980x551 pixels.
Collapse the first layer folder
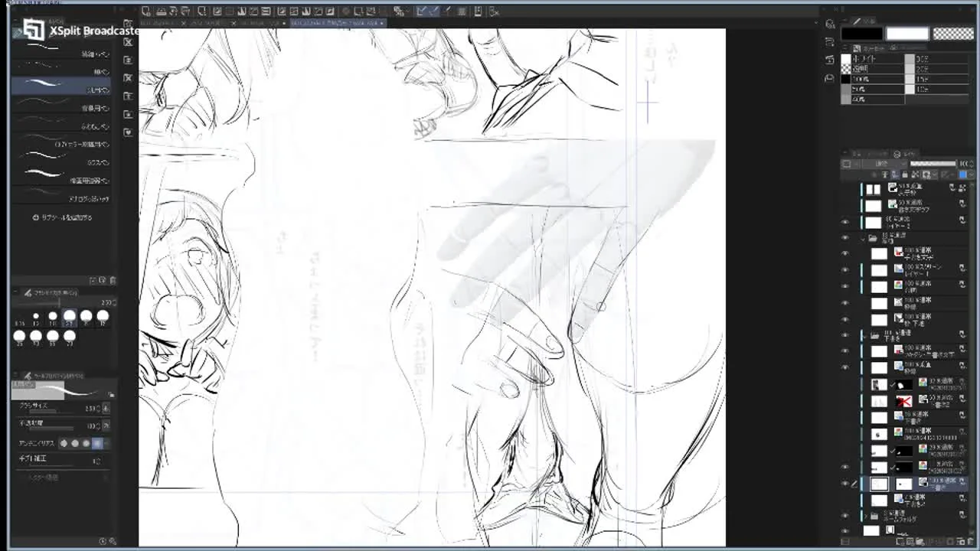[x=864, y=239]
